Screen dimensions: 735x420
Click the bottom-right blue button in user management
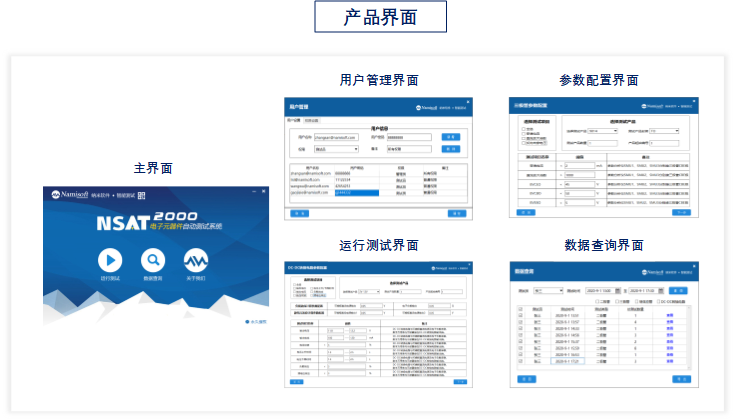click(x=457, y=214)
